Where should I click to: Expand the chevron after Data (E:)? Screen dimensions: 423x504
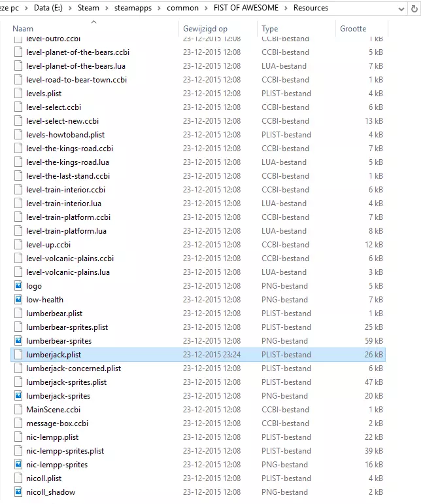coord(70,9)
